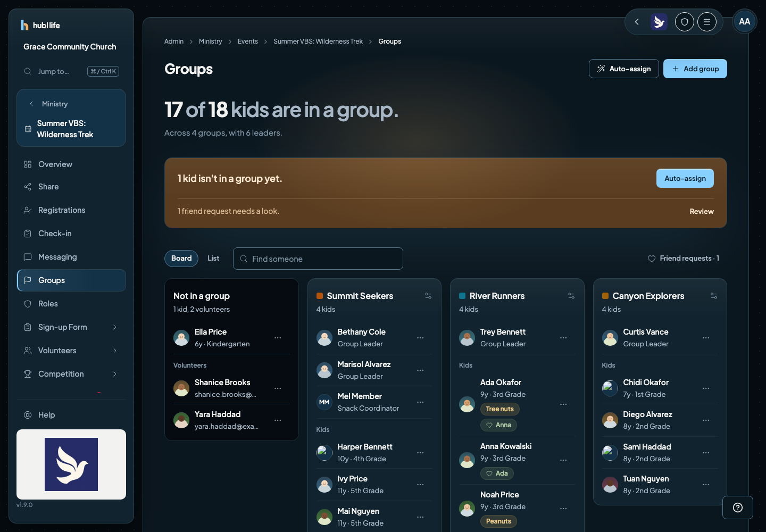Open more options for Marisol Alvarez
Viewport: 766px width, 532px height.
pos(420,370)
